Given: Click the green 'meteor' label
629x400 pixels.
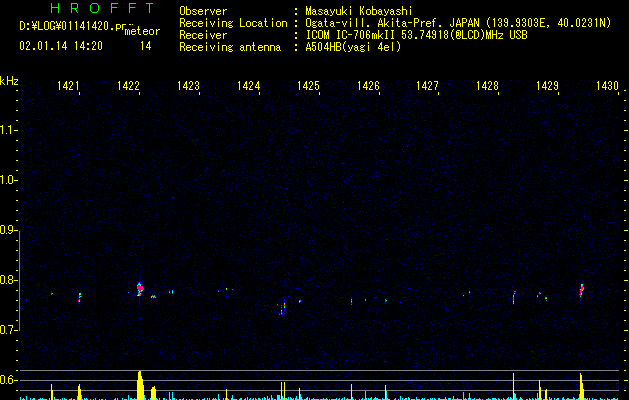Looking at the screenshot, I should pyautogui.click(x=142, y=31).
